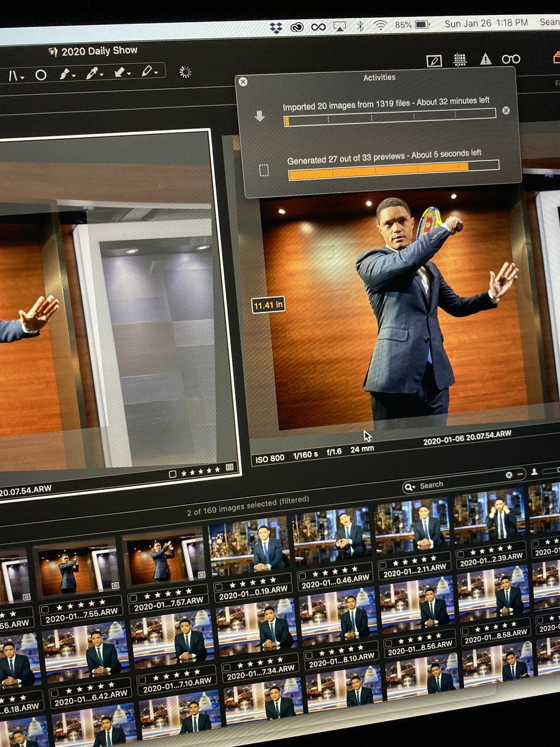Click the ISO 800 readout

[x=270, y=458]
